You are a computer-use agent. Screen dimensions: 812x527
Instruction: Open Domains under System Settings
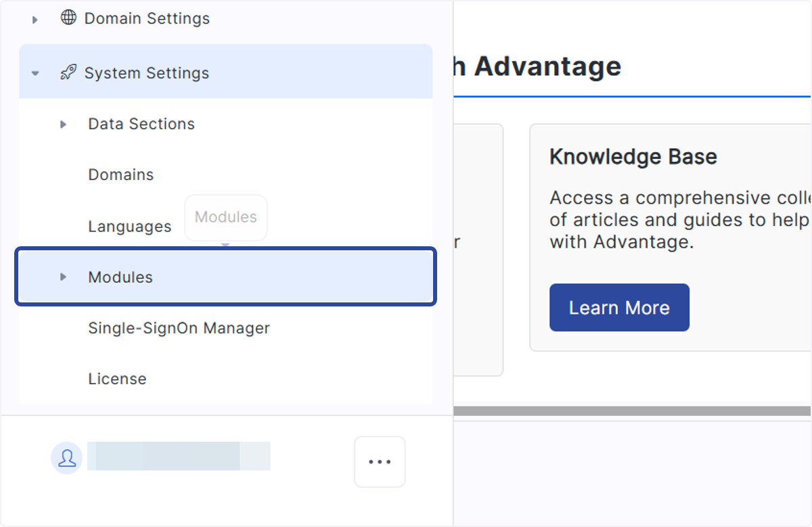tap(121, 175)
